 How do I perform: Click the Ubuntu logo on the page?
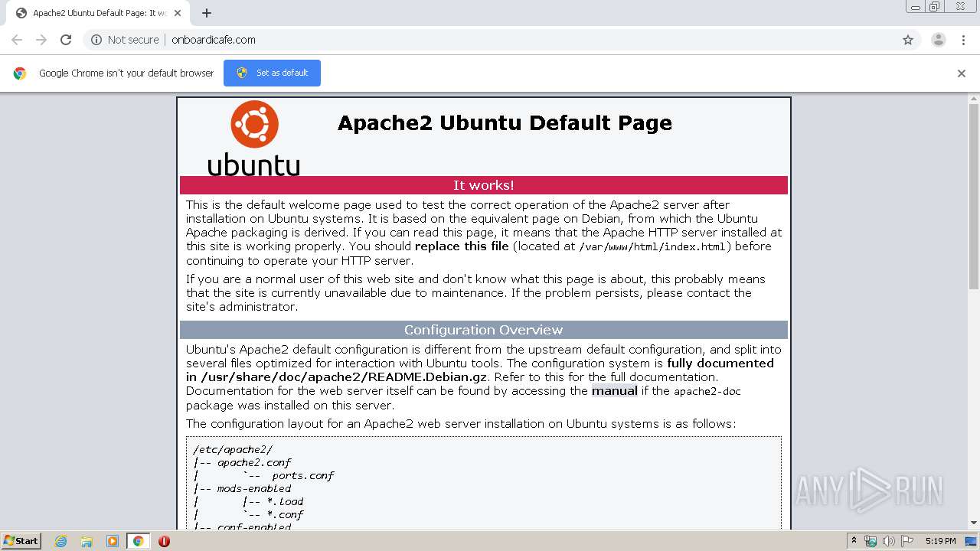[253, 139]
